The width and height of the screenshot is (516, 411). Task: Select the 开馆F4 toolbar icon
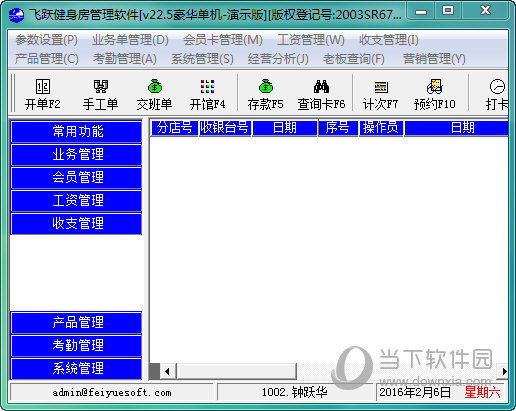click(207, 87)
